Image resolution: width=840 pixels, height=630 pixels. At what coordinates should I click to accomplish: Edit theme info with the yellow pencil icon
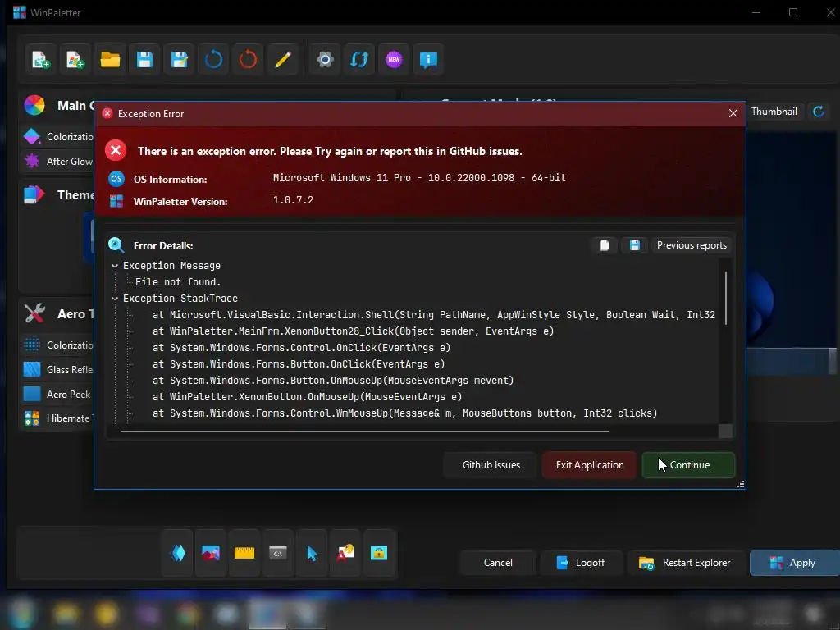coord(283,59)
